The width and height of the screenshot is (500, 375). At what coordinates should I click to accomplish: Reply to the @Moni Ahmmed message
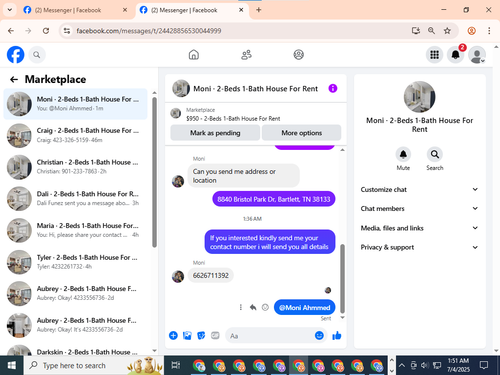tap(253, 307)
